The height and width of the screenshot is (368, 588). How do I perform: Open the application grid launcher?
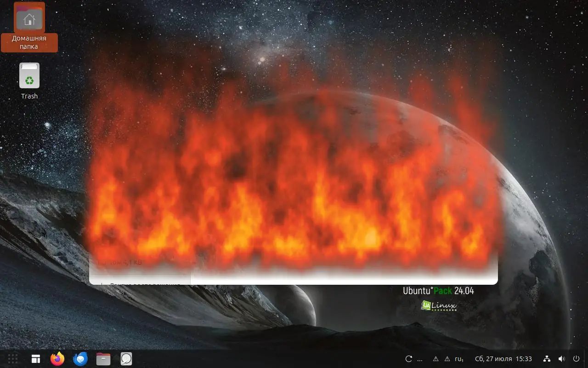12,359
